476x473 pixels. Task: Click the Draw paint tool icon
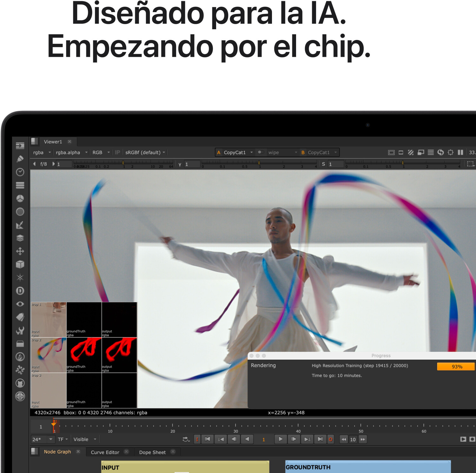click(x=20, y=159)
